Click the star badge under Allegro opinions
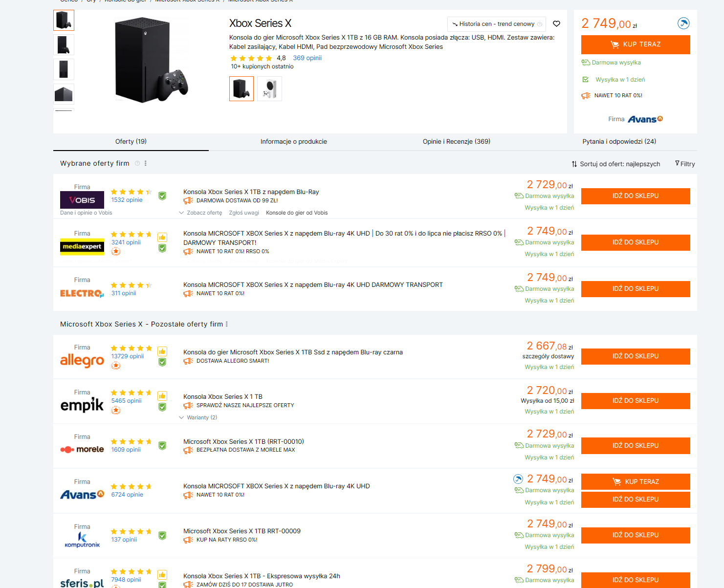The image size is (724, 588). pyautogui.click(x=116, y=366)
